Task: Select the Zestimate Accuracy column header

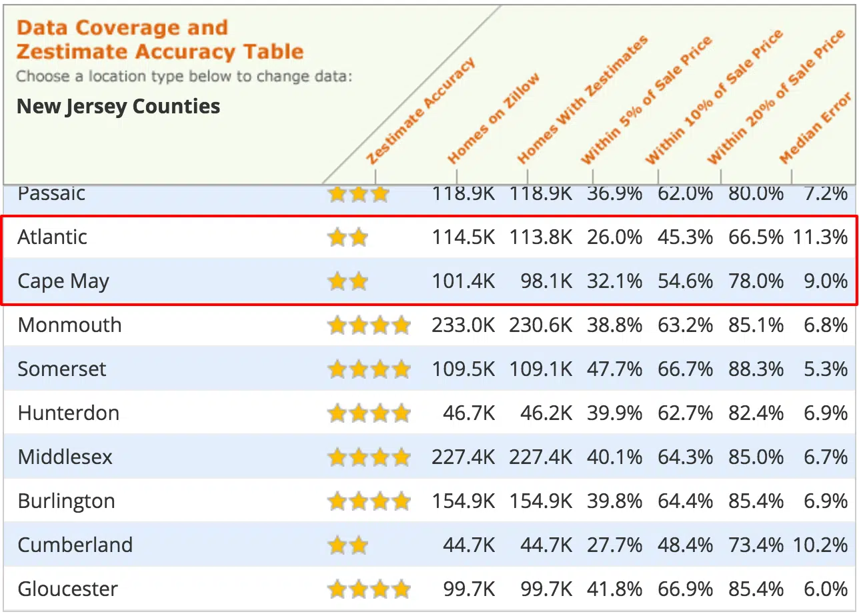Action: pos(420,111)
